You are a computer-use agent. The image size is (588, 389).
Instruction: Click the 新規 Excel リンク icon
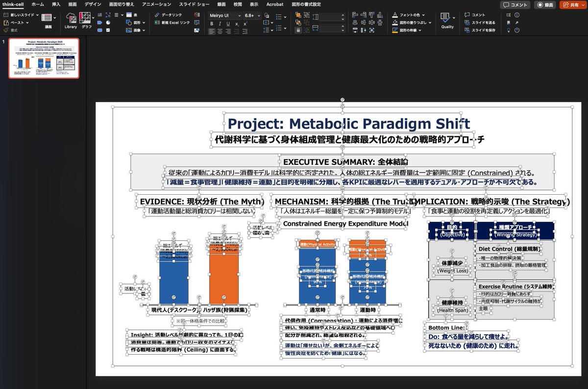[x=157, y=23]
